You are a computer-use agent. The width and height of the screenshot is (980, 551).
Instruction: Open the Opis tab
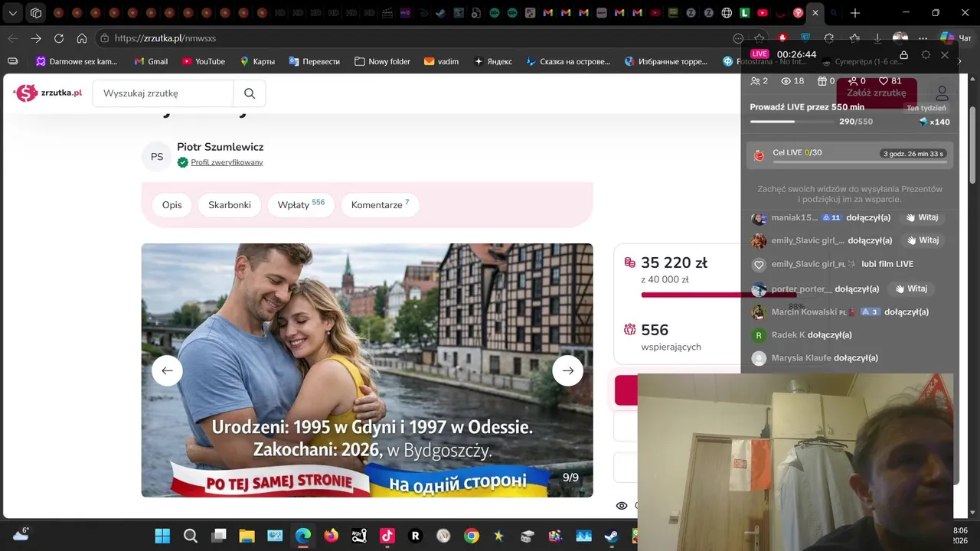(x=172, y=205)
